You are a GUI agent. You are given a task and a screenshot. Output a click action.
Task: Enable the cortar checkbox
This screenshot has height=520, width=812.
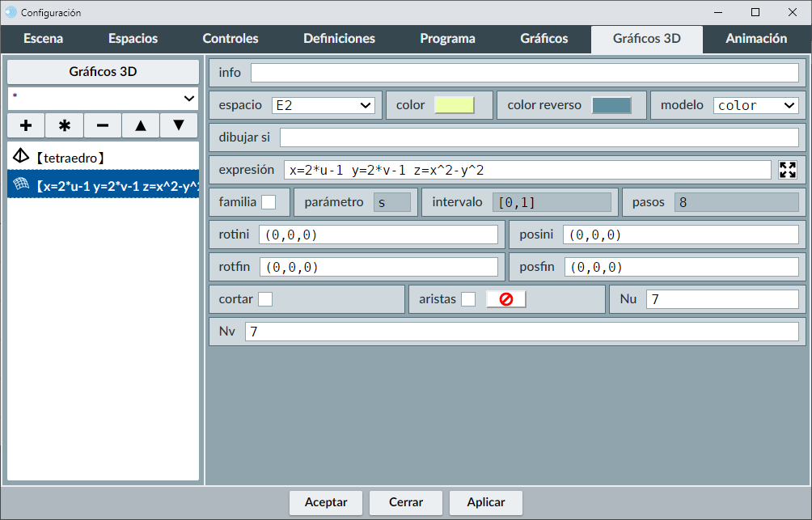pos(265,299)
